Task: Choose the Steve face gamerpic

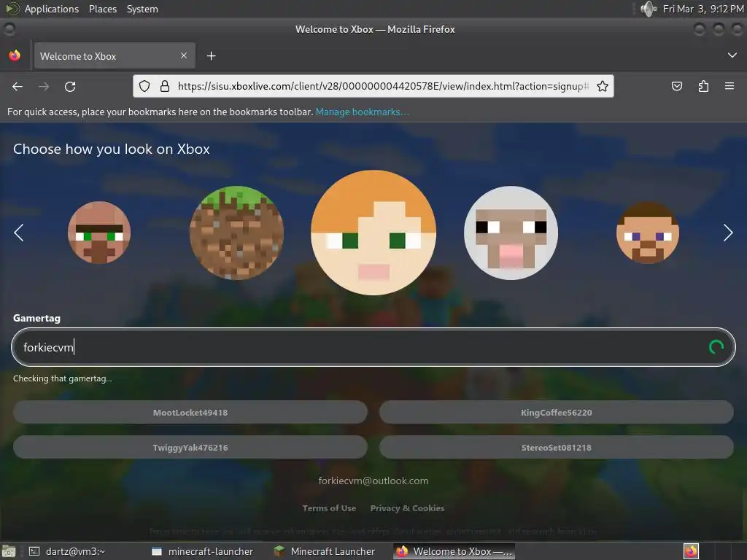Action: [x=648, y=233]
